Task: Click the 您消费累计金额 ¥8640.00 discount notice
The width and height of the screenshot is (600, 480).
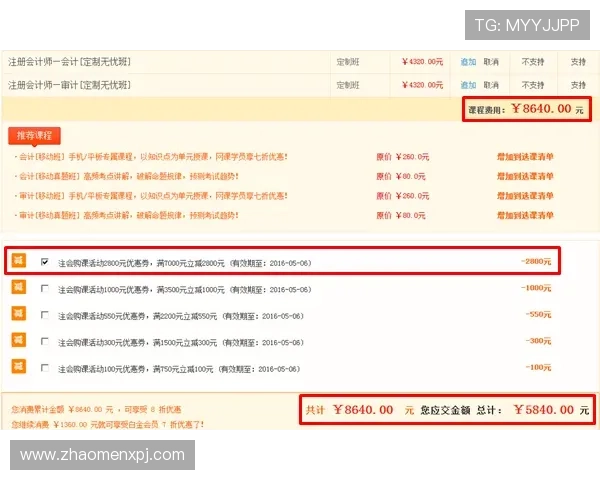Action: coord(96,410)
